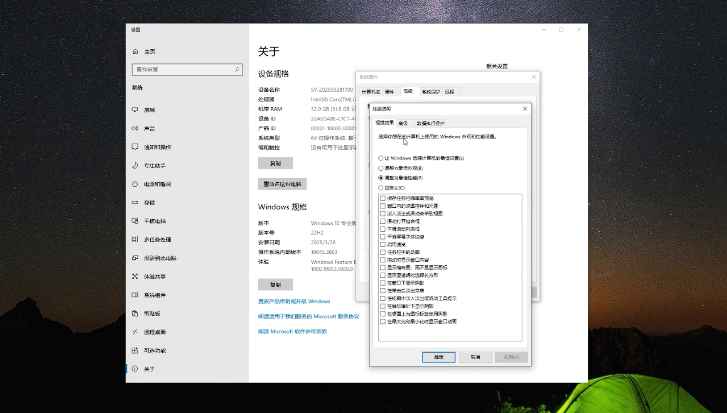Enable 在桌面上为图标标签使用阴影 checkbox
Viewport: 727px width, 413px height.
pyautogui.click(x=383, y=314)
